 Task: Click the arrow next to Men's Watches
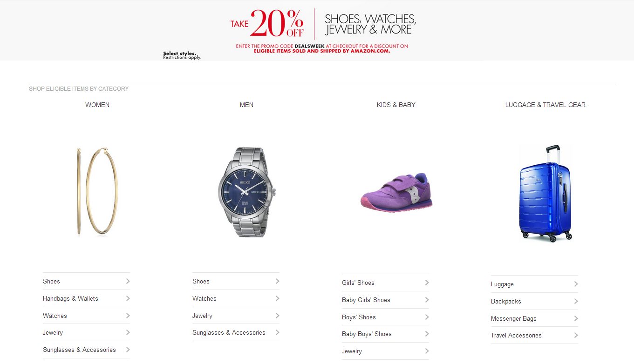coord(277,298)
